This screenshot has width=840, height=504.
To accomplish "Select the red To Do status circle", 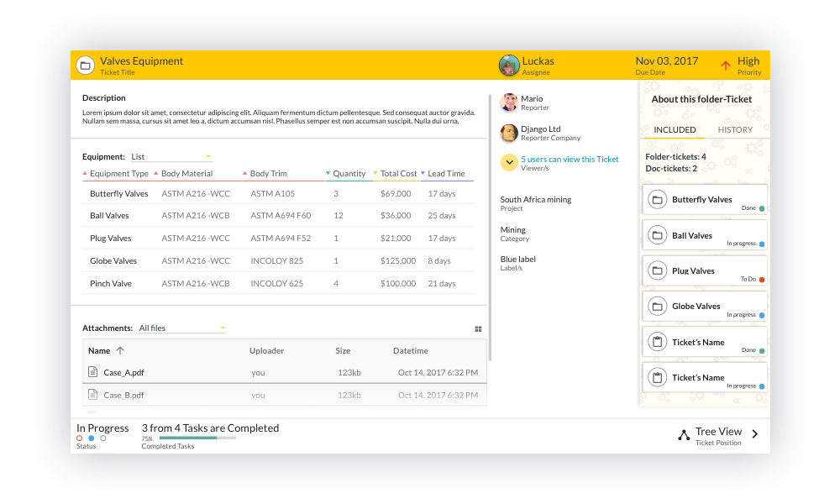I will coord(80,438).
